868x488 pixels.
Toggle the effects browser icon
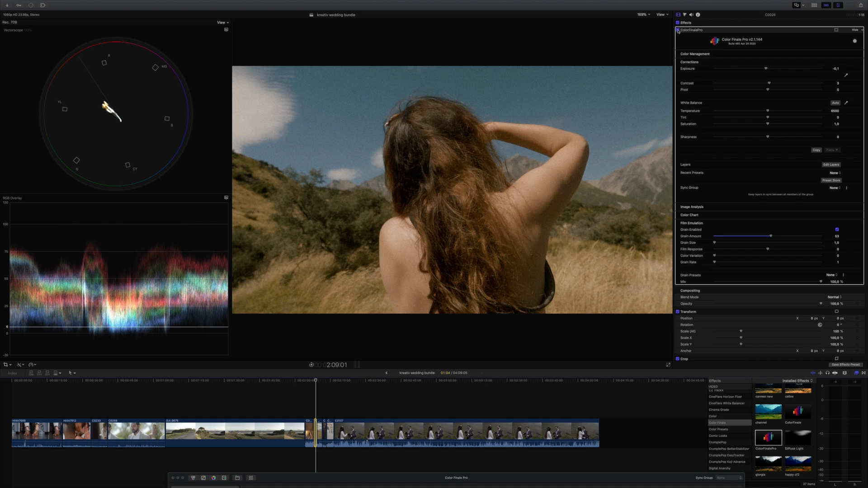click(856, 373)
